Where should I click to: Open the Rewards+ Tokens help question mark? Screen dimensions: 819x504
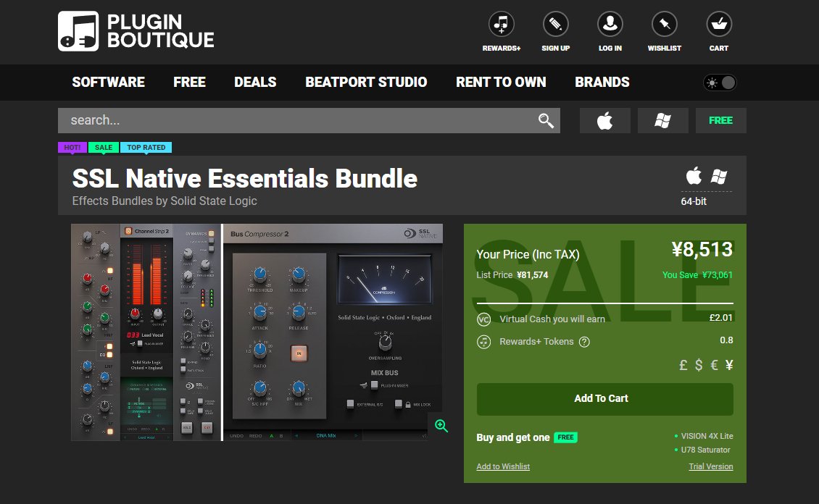[584, 343]
